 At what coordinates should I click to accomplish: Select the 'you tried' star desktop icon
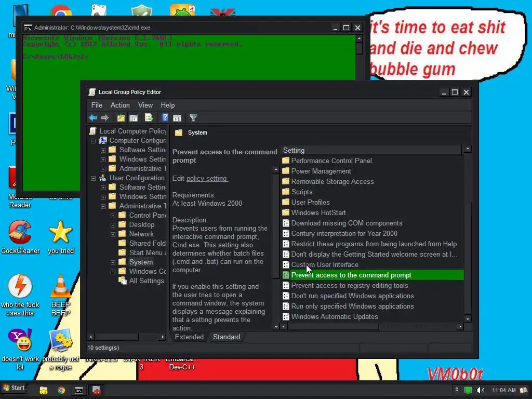click(61, 237)
